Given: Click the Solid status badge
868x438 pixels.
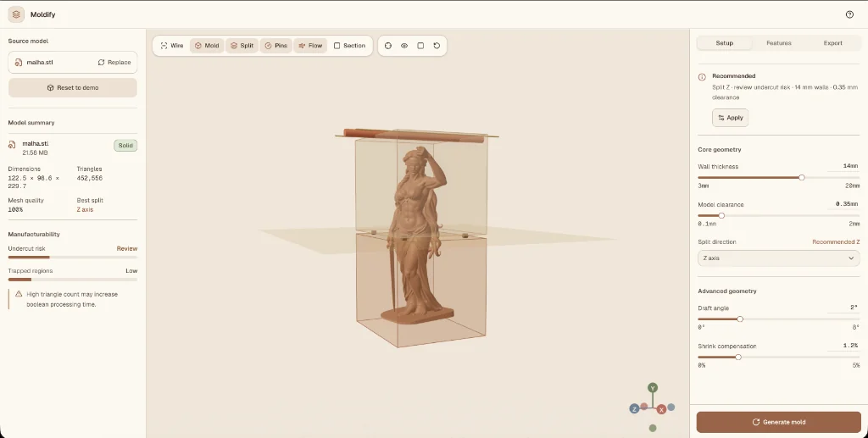Looking at the screenshot, I should click(125, 146).
